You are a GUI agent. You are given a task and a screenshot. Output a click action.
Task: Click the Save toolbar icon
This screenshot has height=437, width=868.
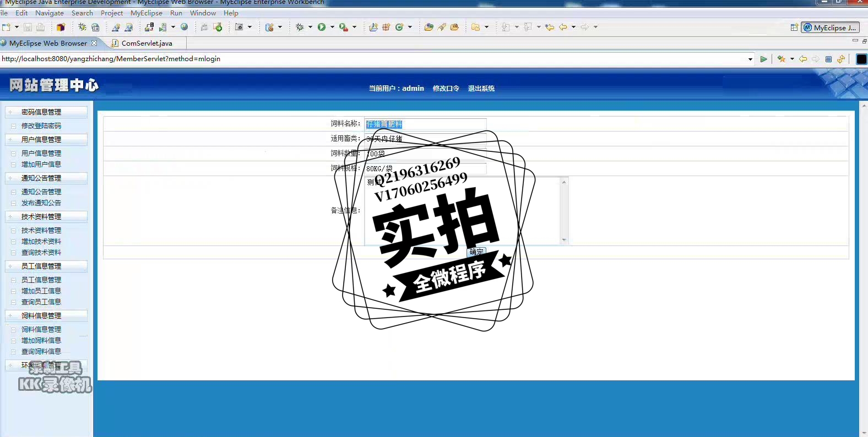click(x=28, y=27)
